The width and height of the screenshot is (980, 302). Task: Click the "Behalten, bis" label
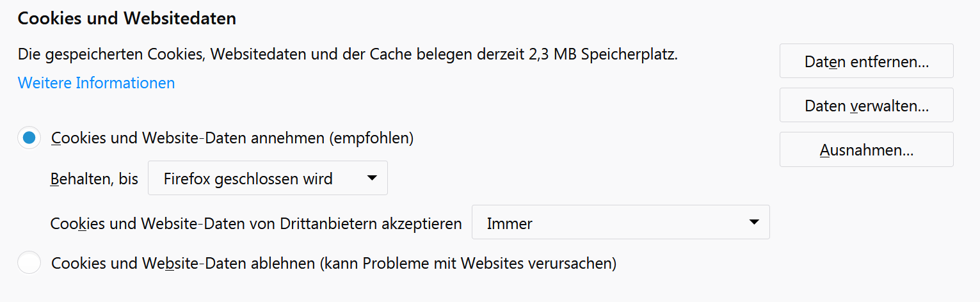point(94,179)
